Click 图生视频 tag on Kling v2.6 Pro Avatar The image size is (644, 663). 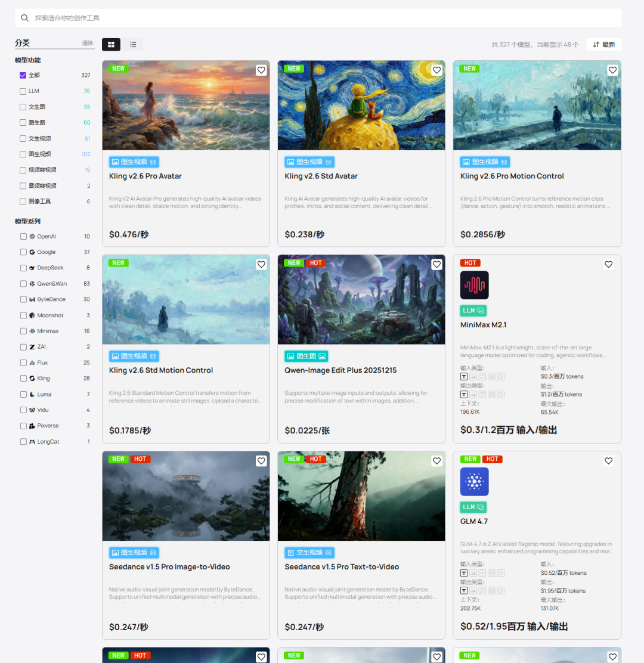point(134,162)
